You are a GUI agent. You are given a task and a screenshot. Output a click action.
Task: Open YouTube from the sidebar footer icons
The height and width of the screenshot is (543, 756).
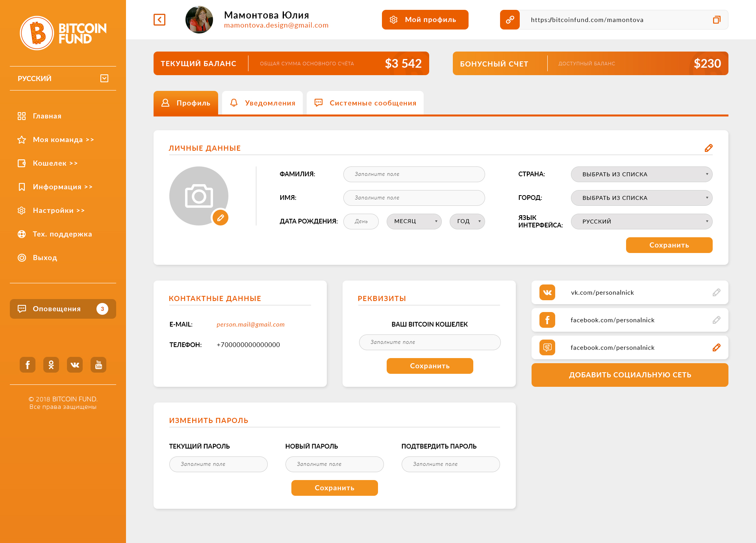pos(98,365)
